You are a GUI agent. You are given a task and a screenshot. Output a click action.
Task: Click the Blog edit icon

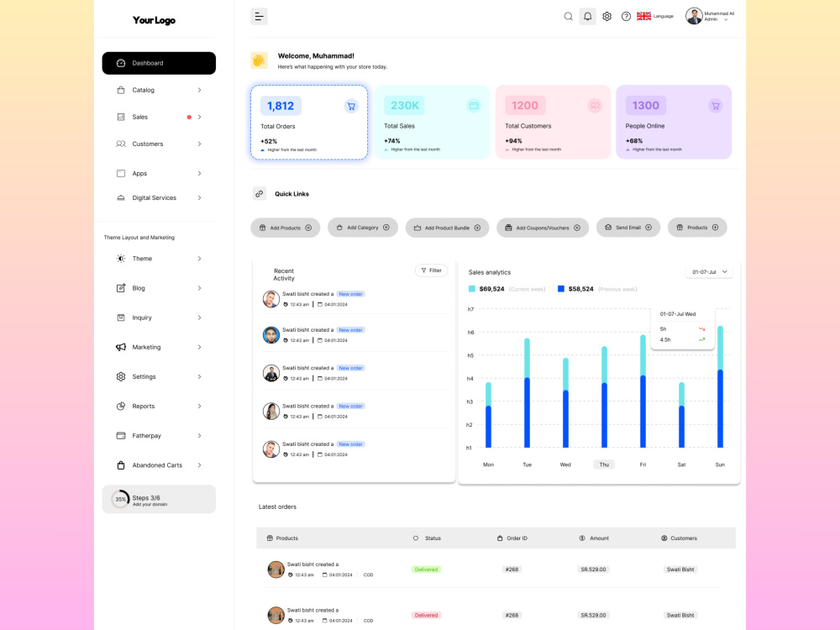click(121, 288)
